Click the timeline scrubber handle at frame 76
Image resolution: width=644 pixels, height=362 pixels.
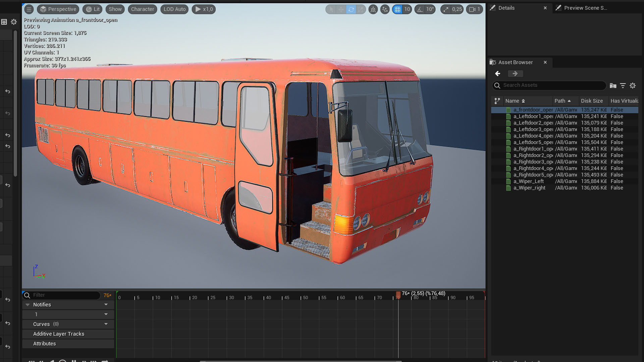398,295
